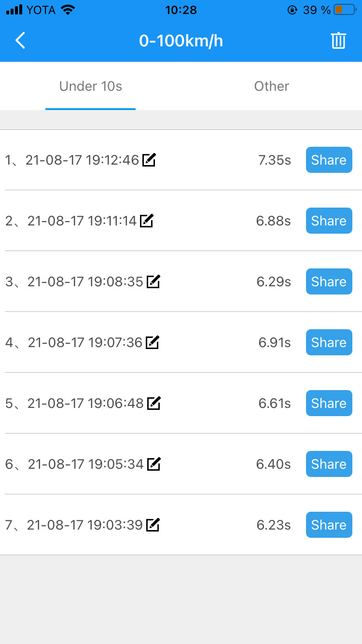This screenshot has width=362, height=644.
Task: Edit the 19:12:46 record name
Action: 149,160
